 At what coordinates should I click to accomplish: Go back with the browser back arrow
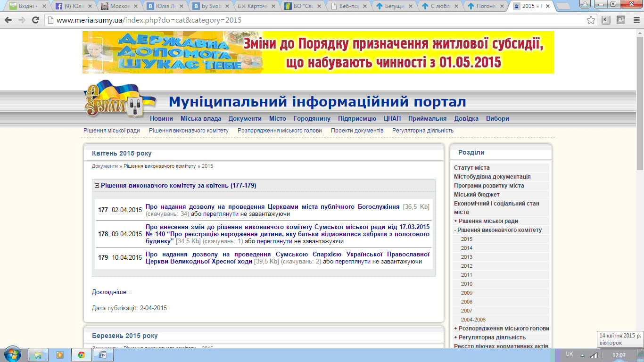coord(8,20)
